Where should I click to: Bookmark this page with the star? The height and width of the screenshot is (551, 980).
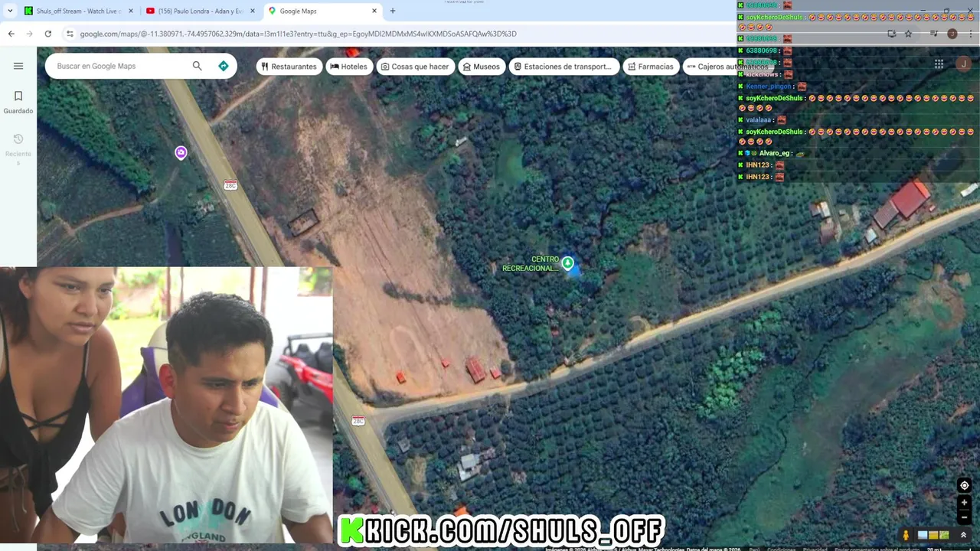tap(908, 34)
